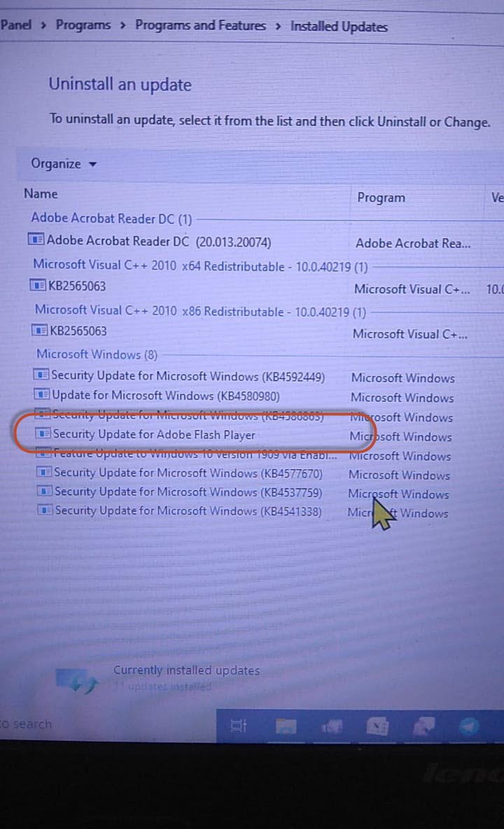Image resolution: width=504 pixels, height=829 pixels.
Task: Open the Organize dropdown menu
Action: 64,164
